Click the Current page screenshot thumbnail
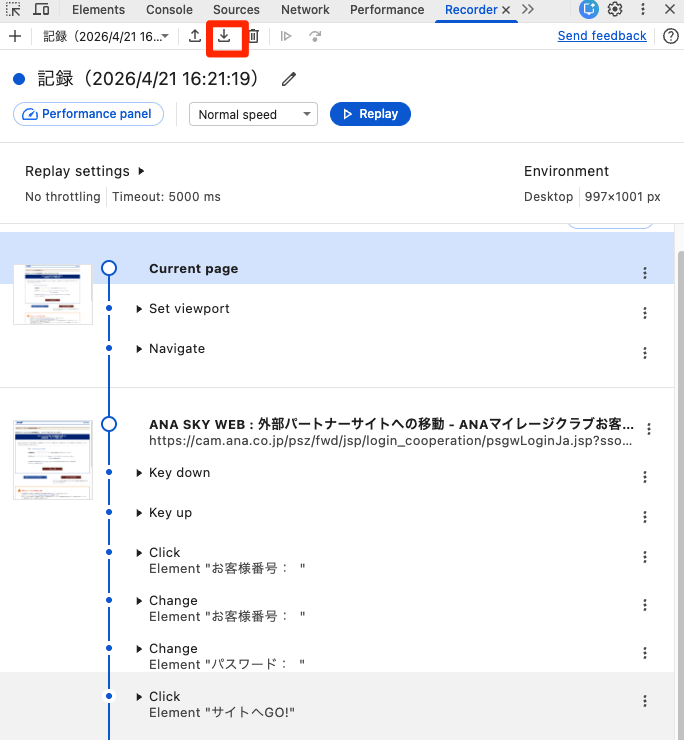The height and width of the screenshot is (740, 684). tap(53, 294)
